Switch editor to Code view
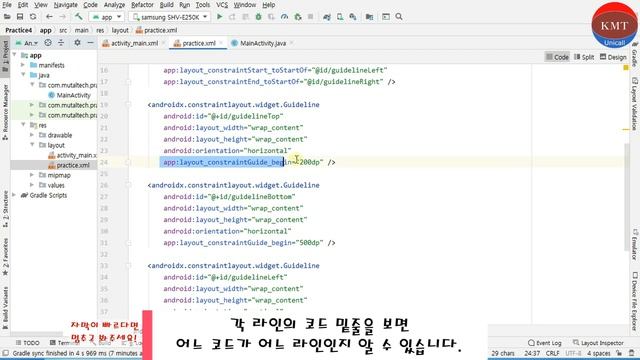Image resolution: width=640 pixels, height=360 pixels. (558, 57)
